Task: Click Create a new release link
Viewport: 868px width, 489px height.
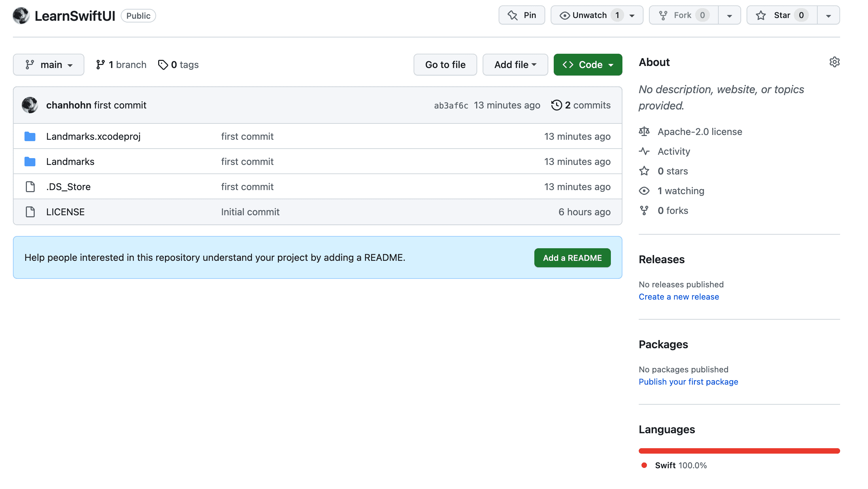Action: [x=679, y=297]
